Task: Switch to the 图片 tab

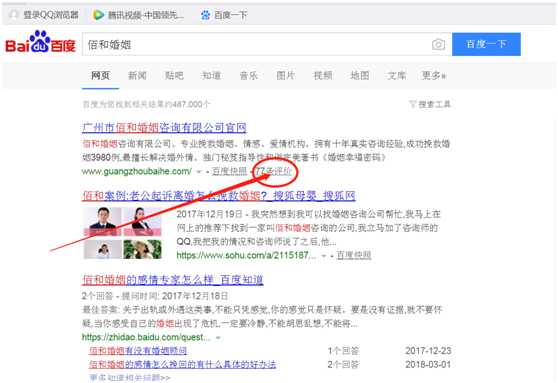Action: point(286,75)
